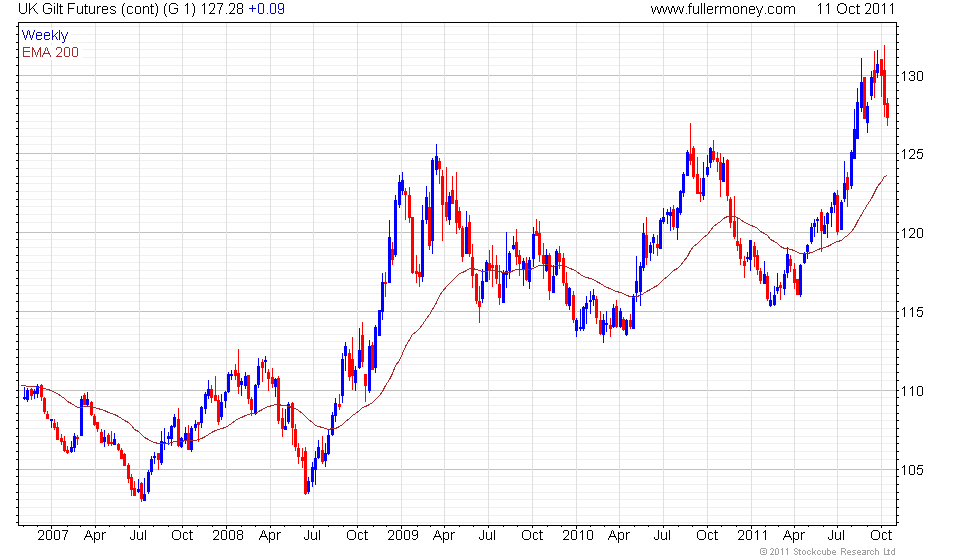Click the 2011 year label on time axis

pos(752,536)
